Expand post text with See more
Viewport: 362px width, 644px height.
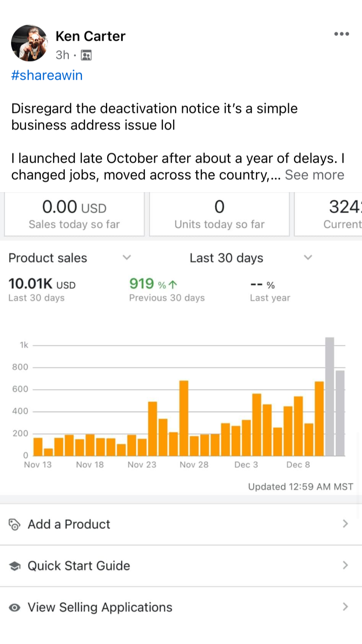click(x=314, y=175)
